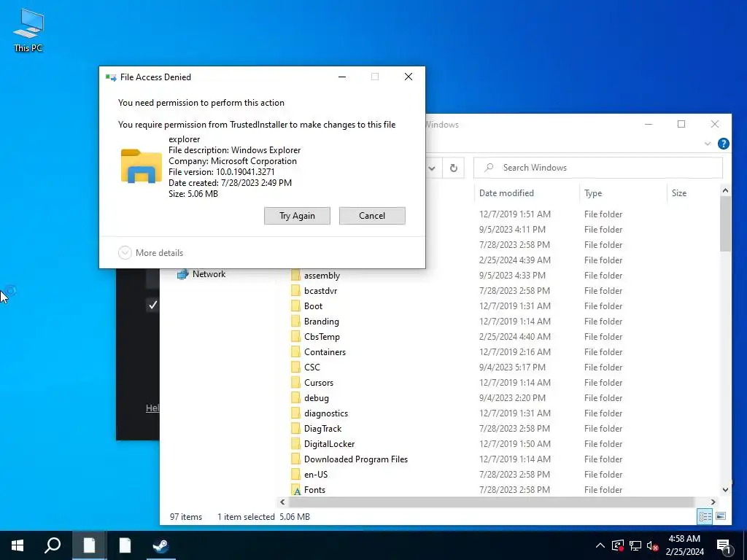
Task: Click the 9/5/2023 4:11 PM date cell
Action: coord(512,230)
